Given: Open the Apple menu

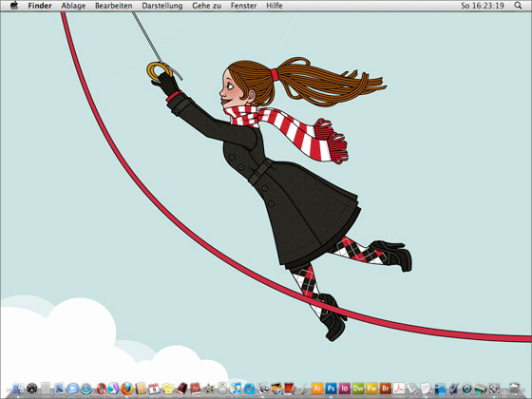Looking at the screenshot, I should pyautogui.click(x=14, y=6).
